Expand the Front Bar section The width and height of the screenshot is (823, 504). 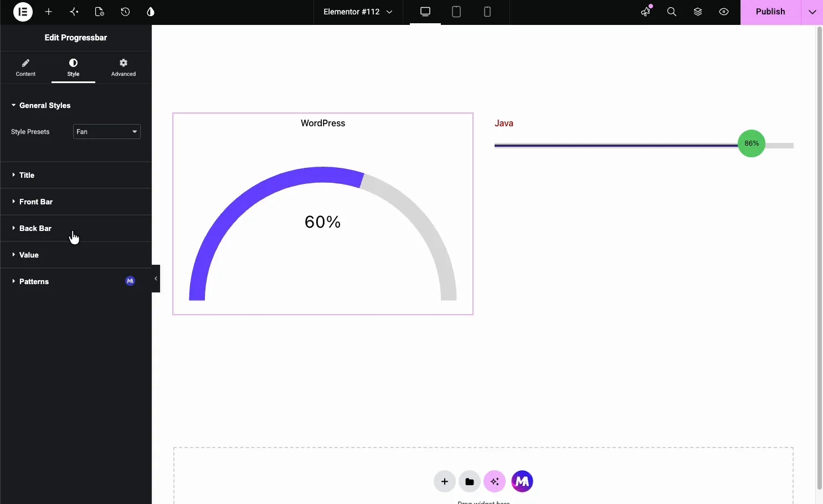[x=76, y=202]
